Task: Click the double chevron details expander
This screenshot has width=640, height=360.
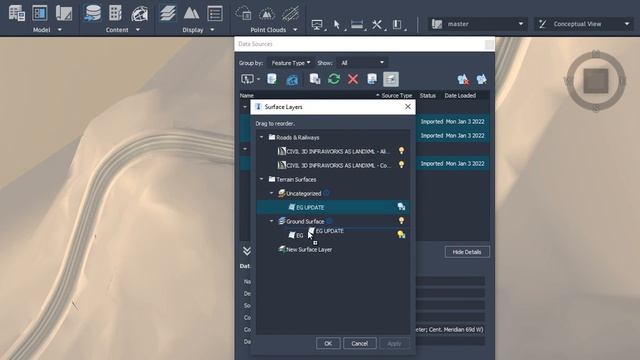Action: [x=247, y=251]
